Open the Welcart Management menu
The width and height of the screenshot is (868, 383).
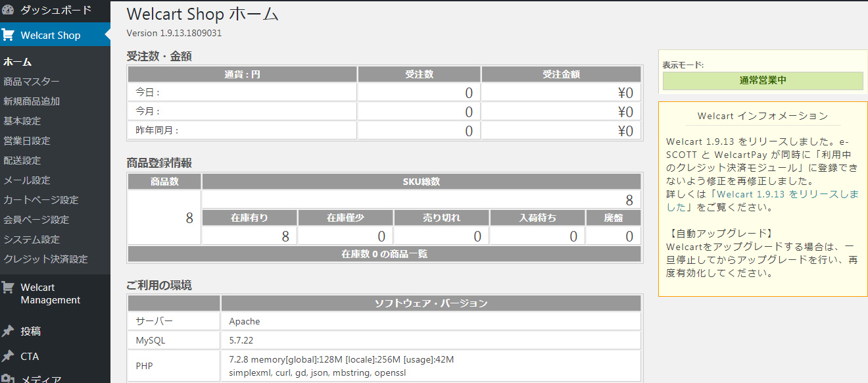(55, 294)
